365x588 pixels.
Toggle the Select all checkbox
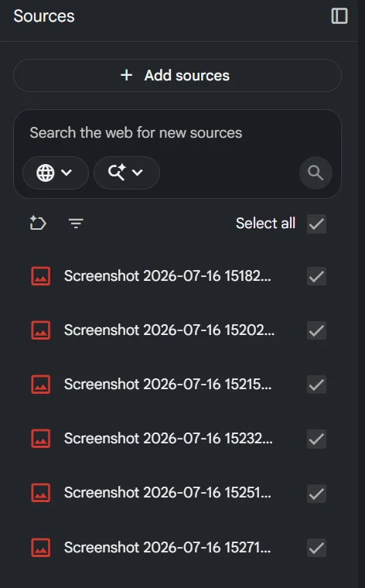tap(316, 224)
